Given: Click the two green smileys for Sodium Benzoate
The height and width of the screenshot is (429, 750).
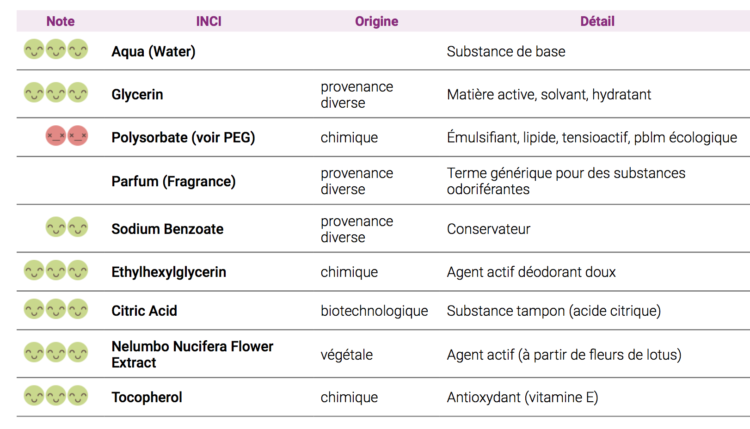Looking at the screenshot, I should [x=67, y=228].
